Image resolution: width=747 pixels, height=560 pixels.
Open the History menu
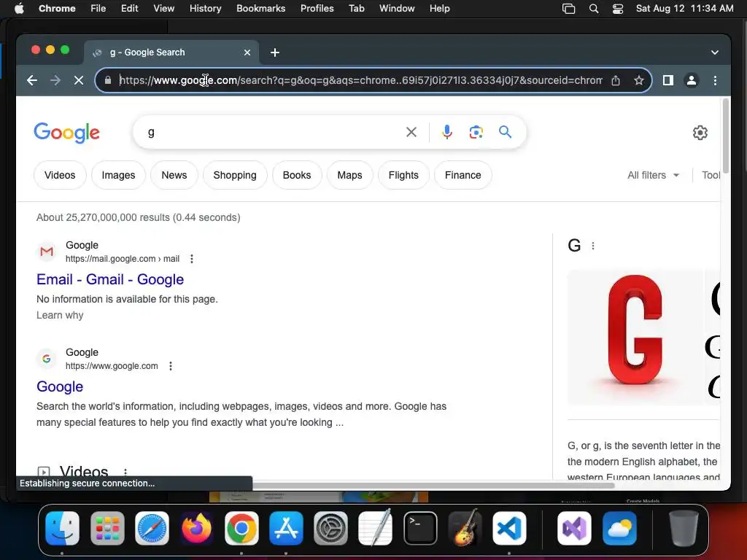(205, 8)
